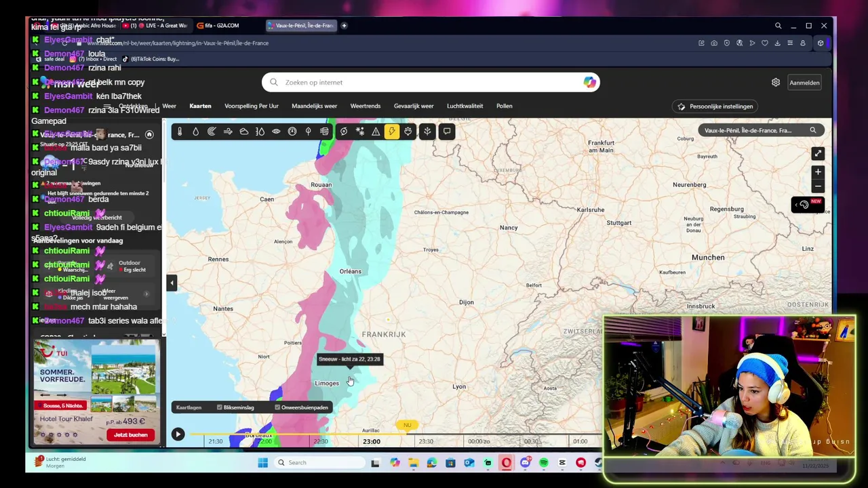The width and height of the screenshot is (868, 488).
Task: Select the tree icon map layer
Action: 308,131
